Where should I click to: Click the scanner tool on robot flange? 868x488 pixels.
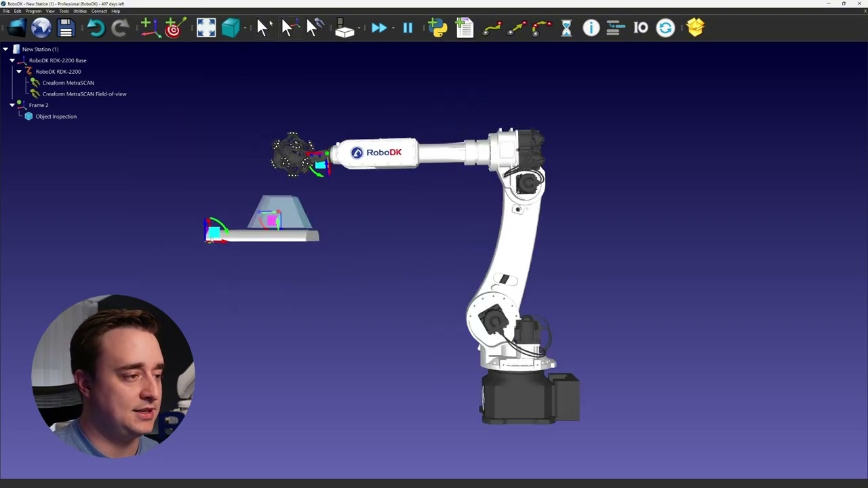tap(292, 155)
